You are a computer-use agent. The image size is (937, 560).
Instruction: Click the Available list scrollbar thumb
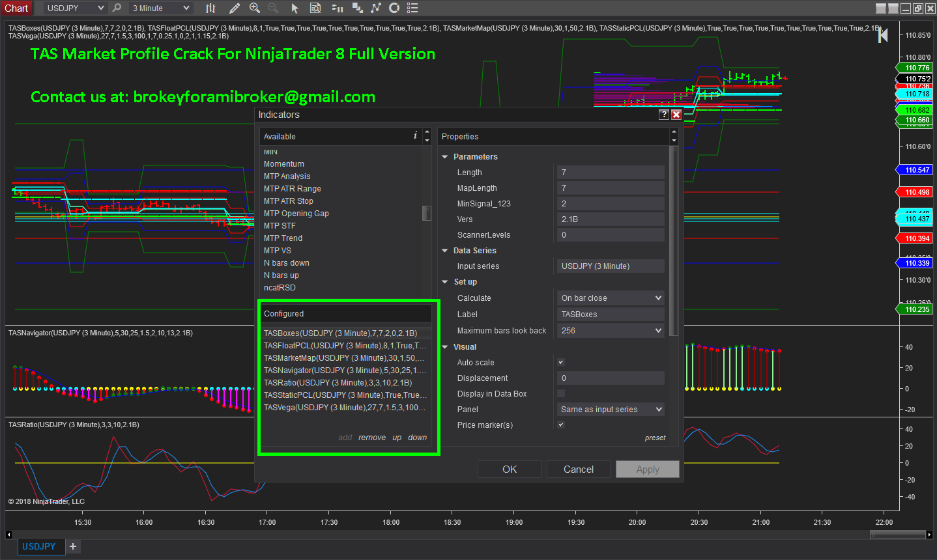(x=427, y=213)
